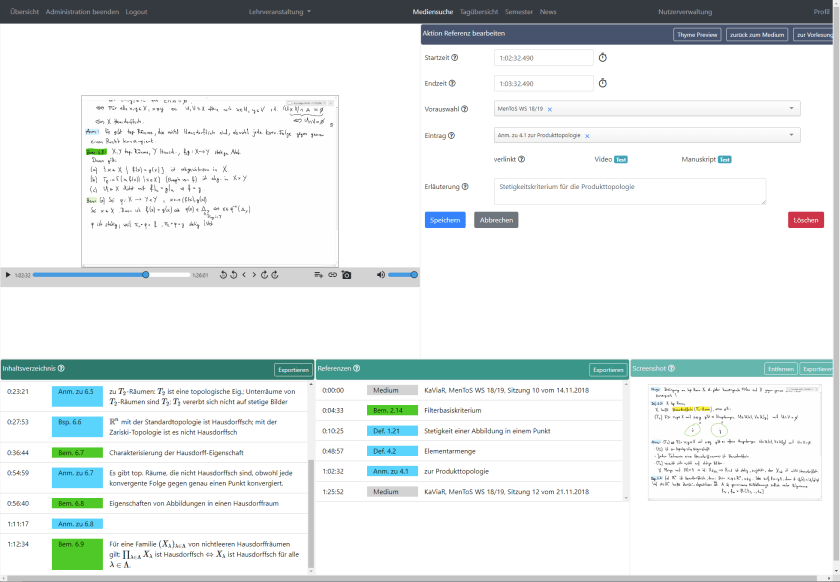840x582 pixels.
Task: Open Mediensuche in the top navigation
Action: click(x=432, y=12)
